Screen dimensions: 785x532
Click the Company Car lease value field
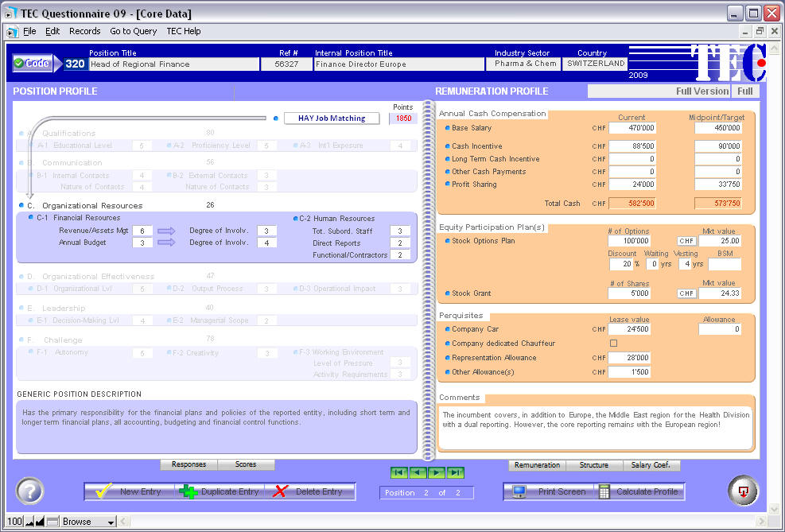click(x=629, y=329)
